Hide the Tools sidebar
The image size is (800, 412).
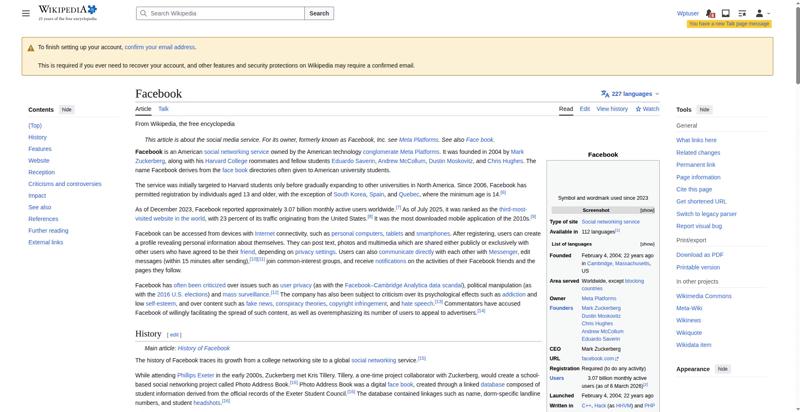704,110
